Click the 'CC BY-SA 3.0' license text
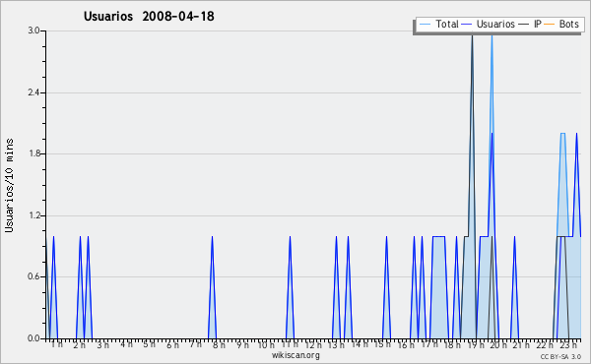Screen dimensions: 591x364 click(x=560, y=356)
